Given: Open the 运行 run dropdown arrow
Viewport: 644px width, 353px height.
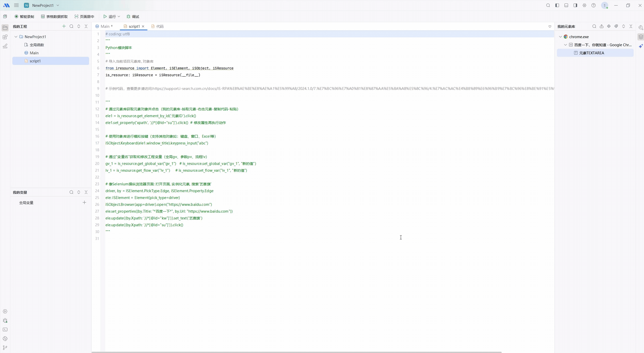Looking at the screenshot, I should (119, 17).
